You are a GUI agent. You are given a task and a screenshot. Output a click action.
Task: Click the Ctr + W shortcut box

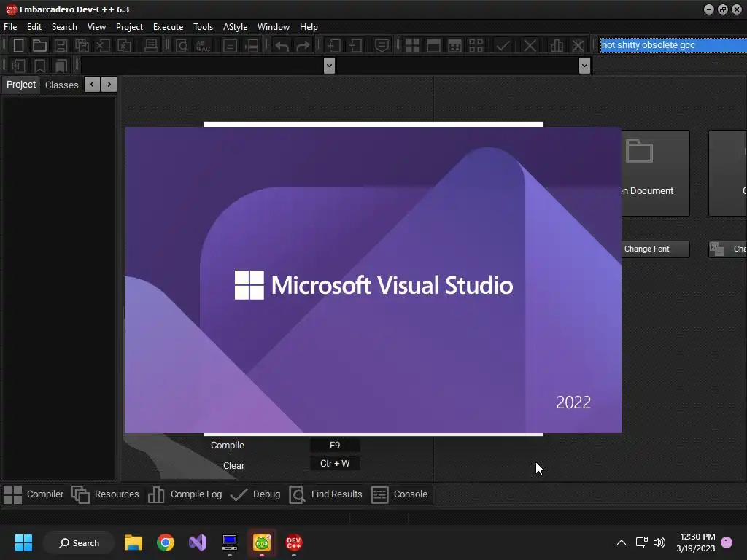(x=335, y=464)
